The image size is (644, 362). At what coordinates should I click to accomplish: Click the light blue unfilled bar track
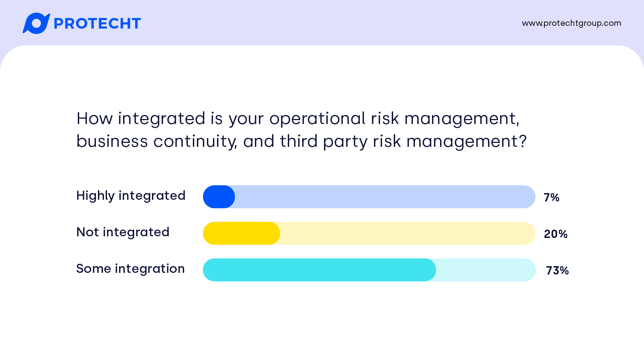(x=384, y=197)
